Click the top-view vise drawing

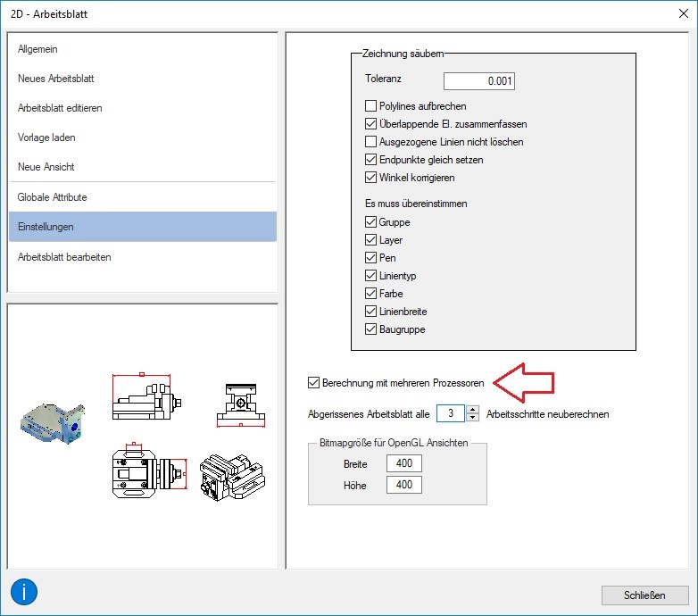click(146, 471)
